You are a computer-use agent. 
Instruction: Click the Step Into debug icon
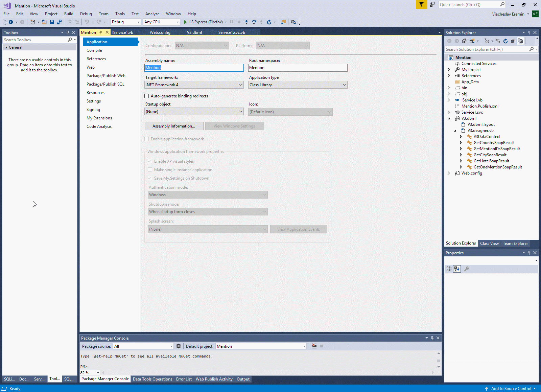[x=246, y=22]
